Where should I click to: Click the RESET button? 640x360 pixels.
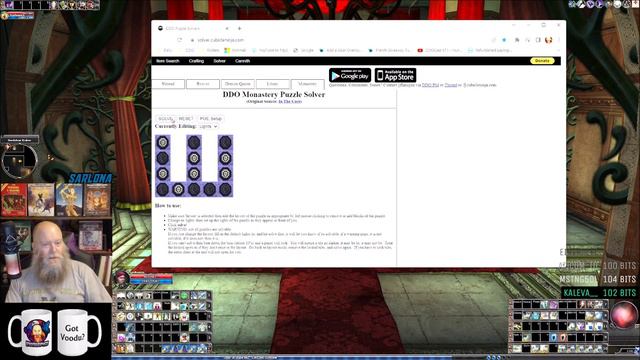point(186,119)
